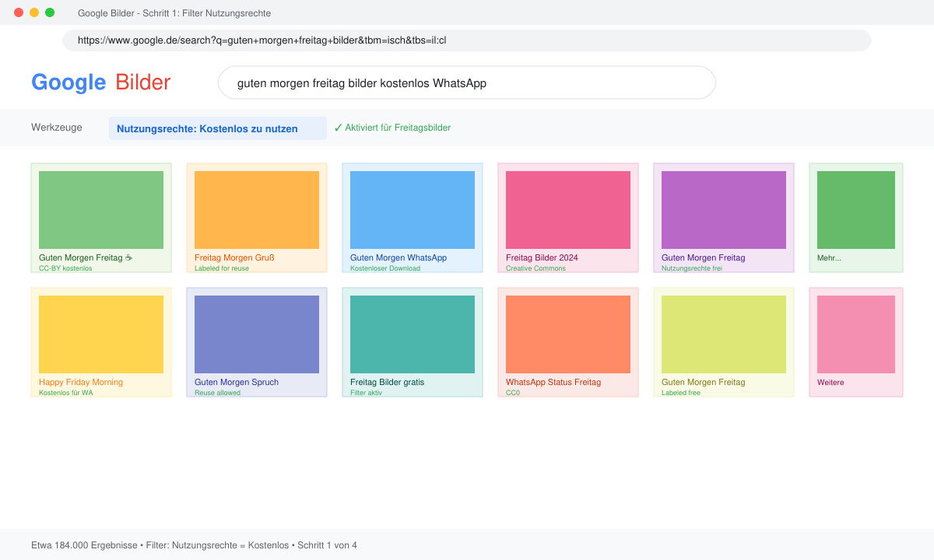Open the green Mehr... thumbnail
This screenshot has width=934, height=560.
click(856, 210)
